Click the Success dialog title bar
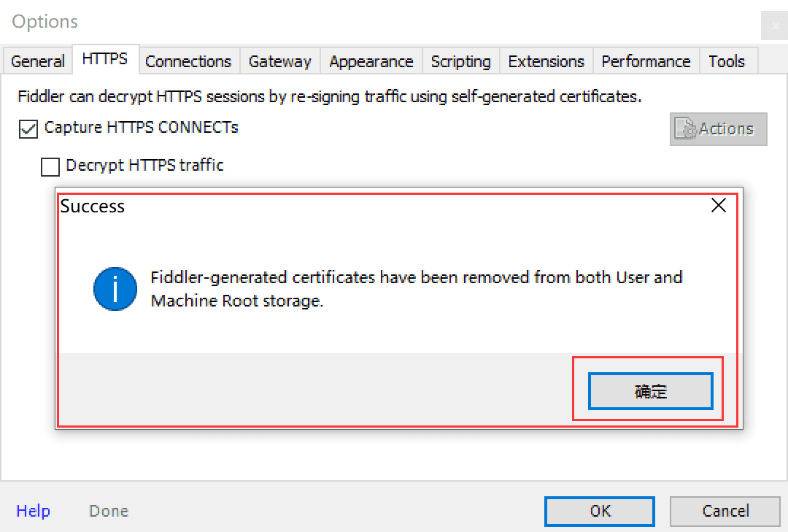 tap(382, 206)
